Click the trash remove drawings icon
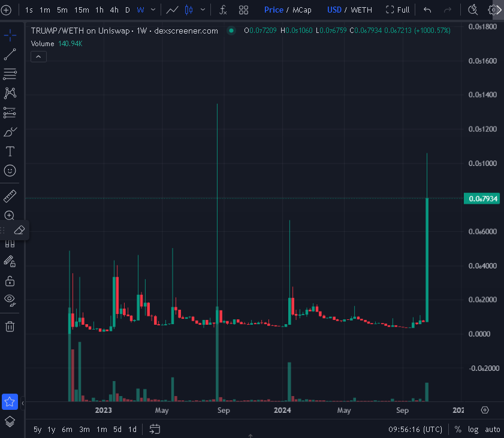The image size is (504, 438). tap(10, 326)
